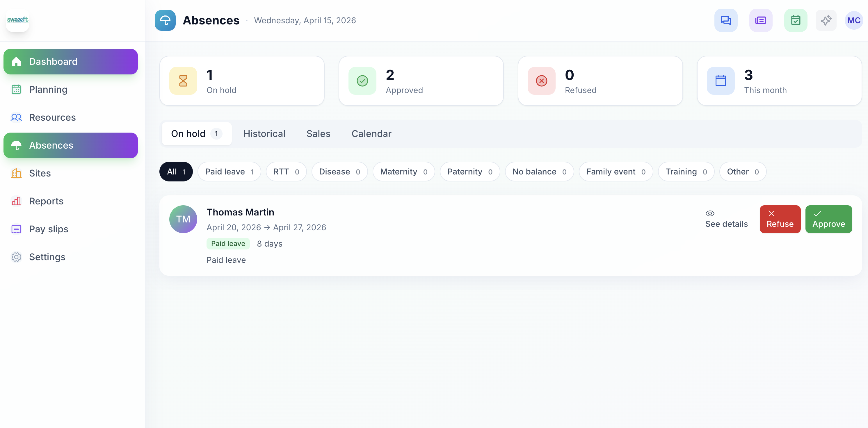Click the umbrella Absences page icon header
The image size is (868, 428).
(165, 20)
